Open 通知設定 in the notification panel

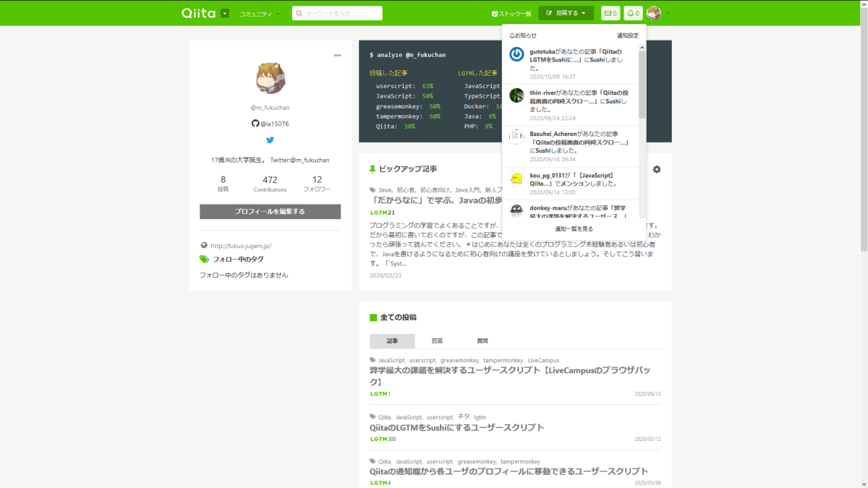point(628,35)
